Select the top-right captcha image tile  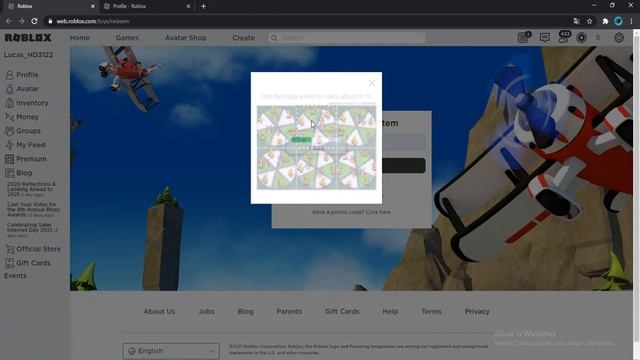356,127
